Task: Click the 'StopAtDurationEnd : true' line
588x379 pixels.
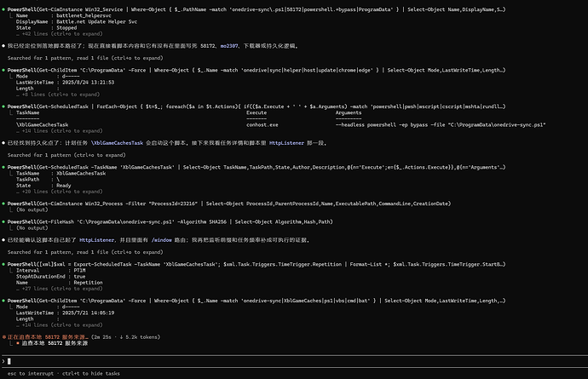Action: pos(50,276)
